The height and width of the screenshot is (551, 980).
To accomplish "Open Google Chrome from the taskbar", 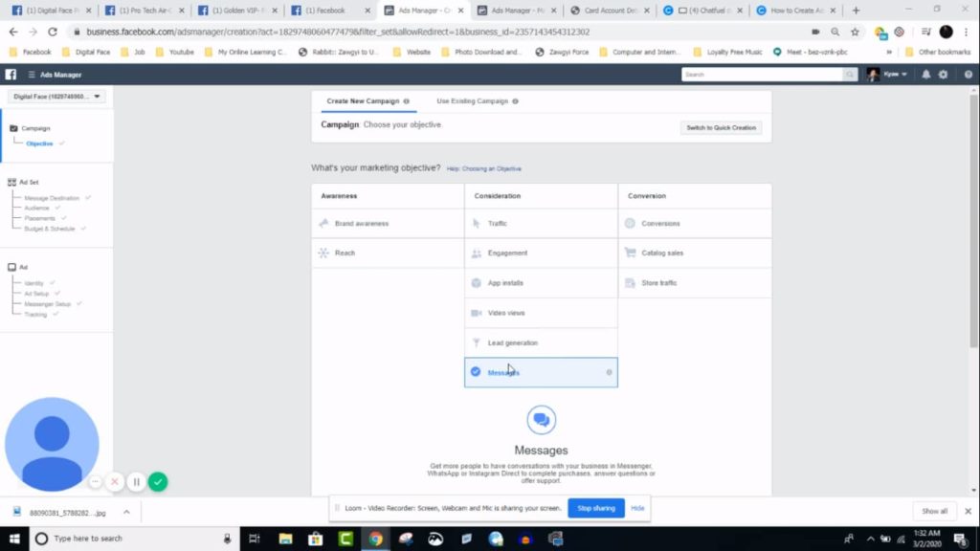I will click(x=375, y=539).
